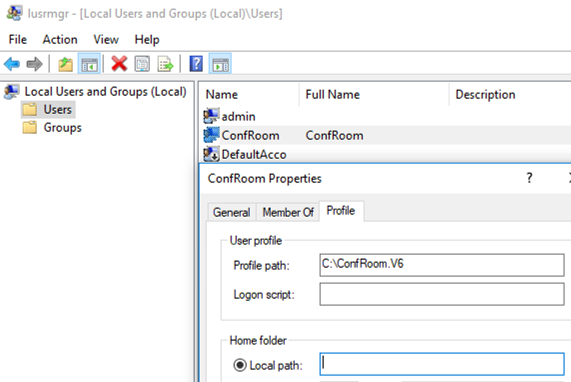
Task: Click the ConfRoom Properties dialog title
Action: click(x=265, y=178)
